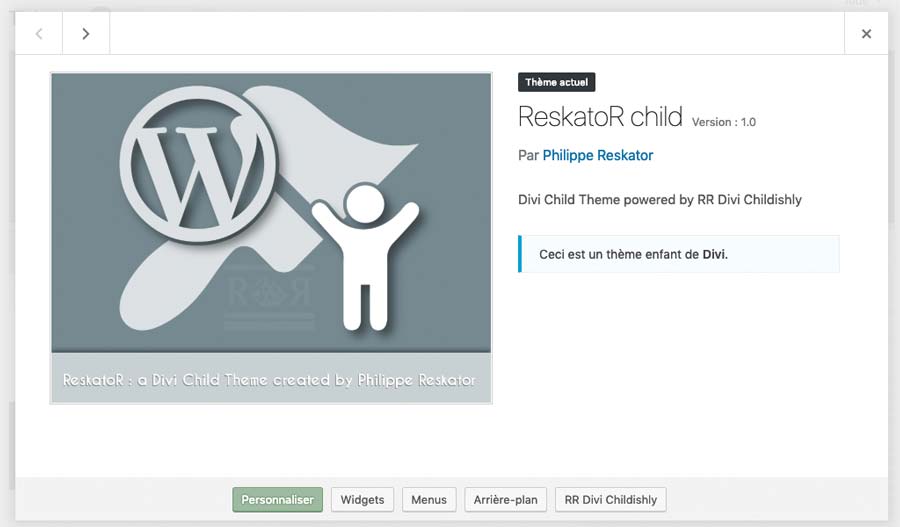The height and width of the screenshot is (527, 900).
Task: Click the paintbrush stroke shape in preview
Action: (330, 140)
